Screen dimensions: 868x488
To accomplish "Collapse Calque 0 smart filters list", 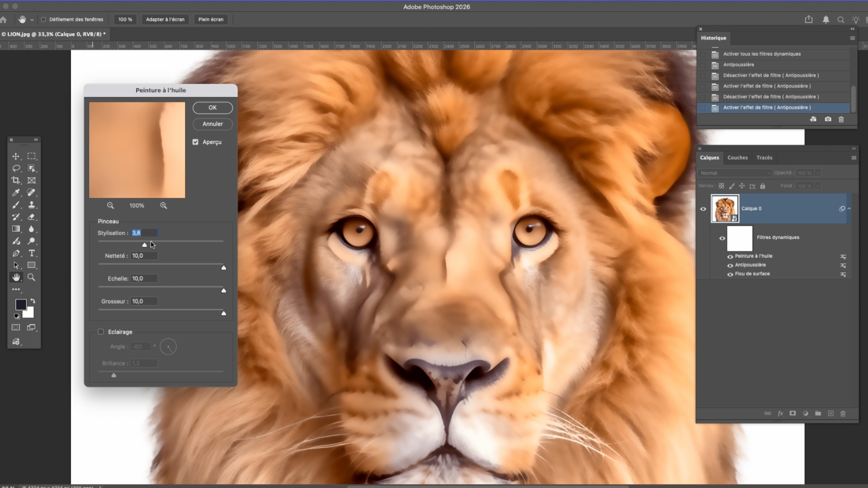I will [x=849, y=209].
